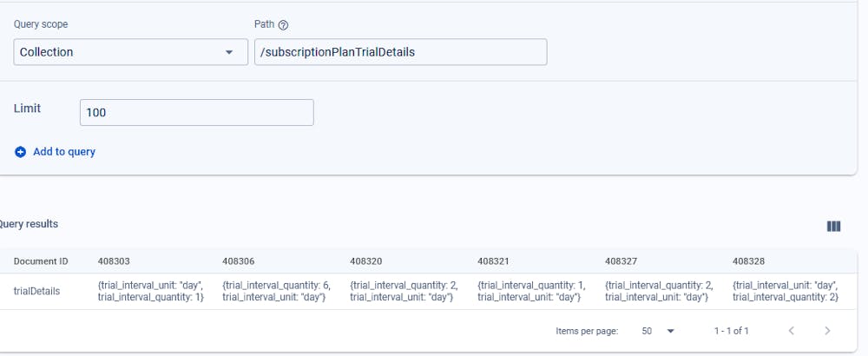Screen dimensions: 868x356
Task: Click the Document ID column header
Action: pyautogui.click(x=41, y=261)
